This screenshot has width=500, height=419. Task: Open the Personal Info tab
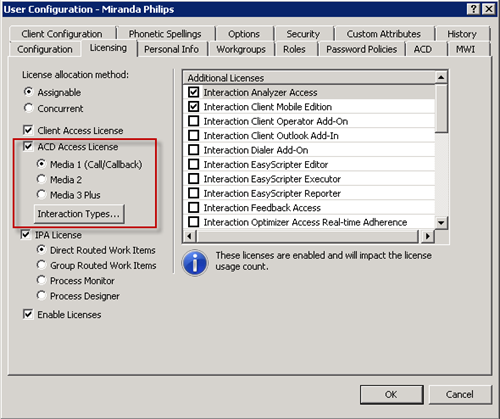coord(171,49)
